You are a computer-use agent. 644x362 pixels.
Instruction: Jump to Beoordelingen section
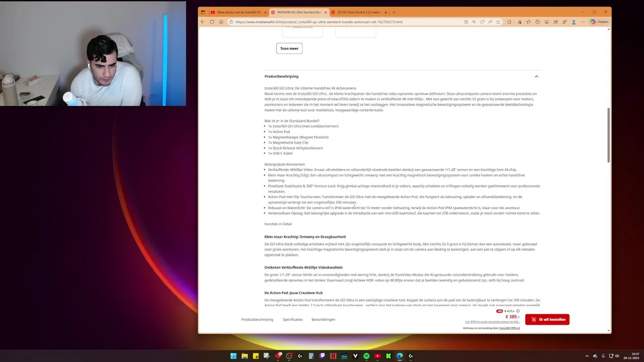[x=324, y=319]
